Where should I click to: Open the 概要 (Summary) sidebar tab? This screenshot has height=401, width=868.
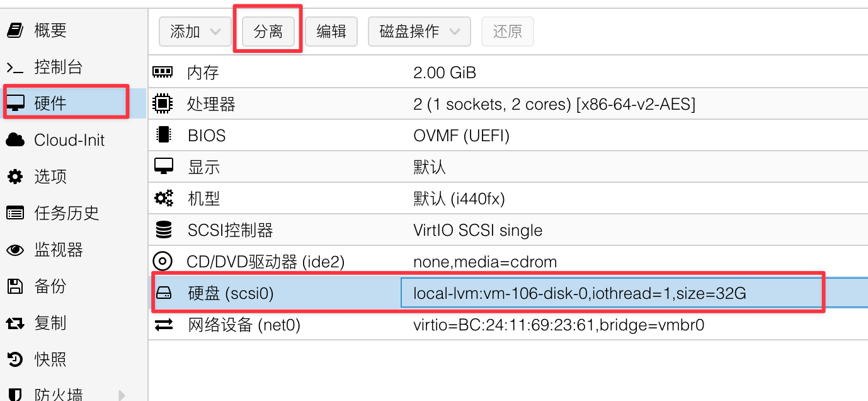tap(50, 30)
